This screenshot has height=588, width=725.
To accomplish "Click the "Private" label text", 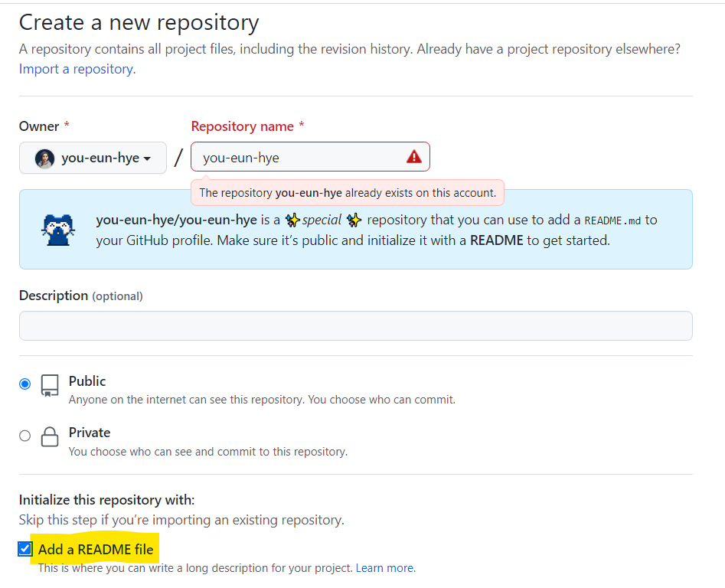I will pyautogui.click(x=90, y=433).
